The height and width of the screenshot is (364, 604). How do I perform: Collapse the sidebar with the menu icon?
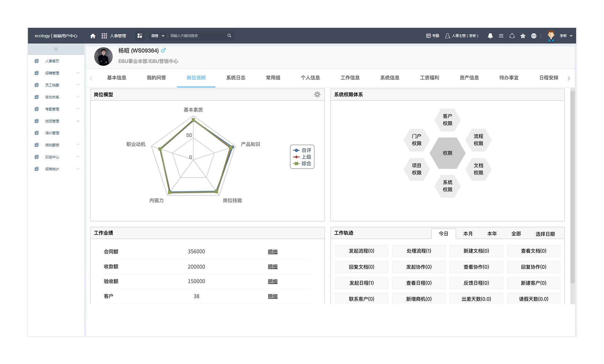click(x=56, y=49)
